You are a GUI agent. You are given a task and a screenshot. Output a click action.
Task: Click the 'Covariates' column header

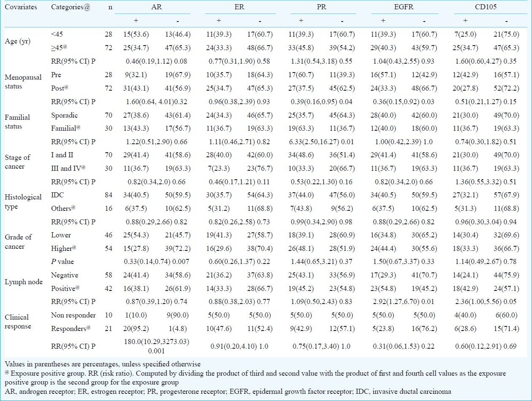pyautogui.click(x=21, y=7)
